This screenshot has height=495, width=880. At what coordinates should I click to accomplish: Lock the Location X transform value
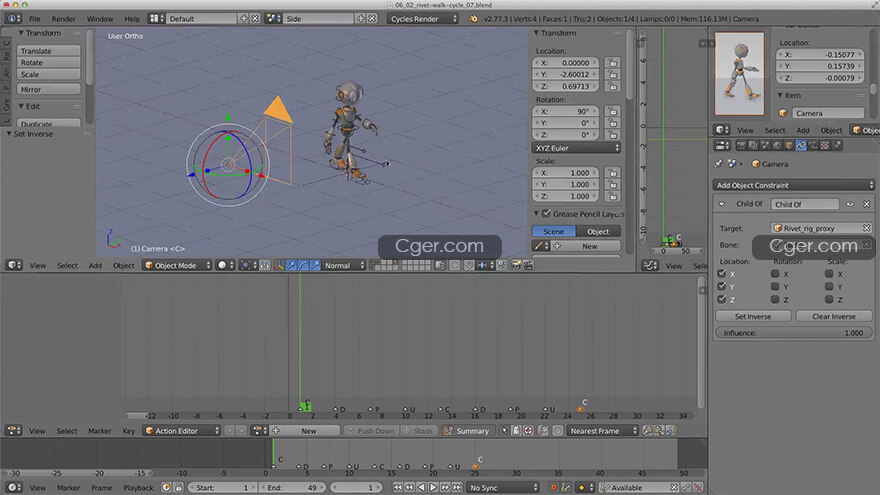click(x=613, y=63)
